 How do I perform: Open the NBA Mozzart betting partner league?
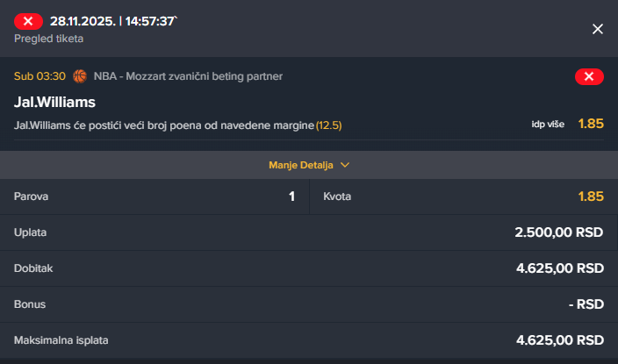[188, 76]
